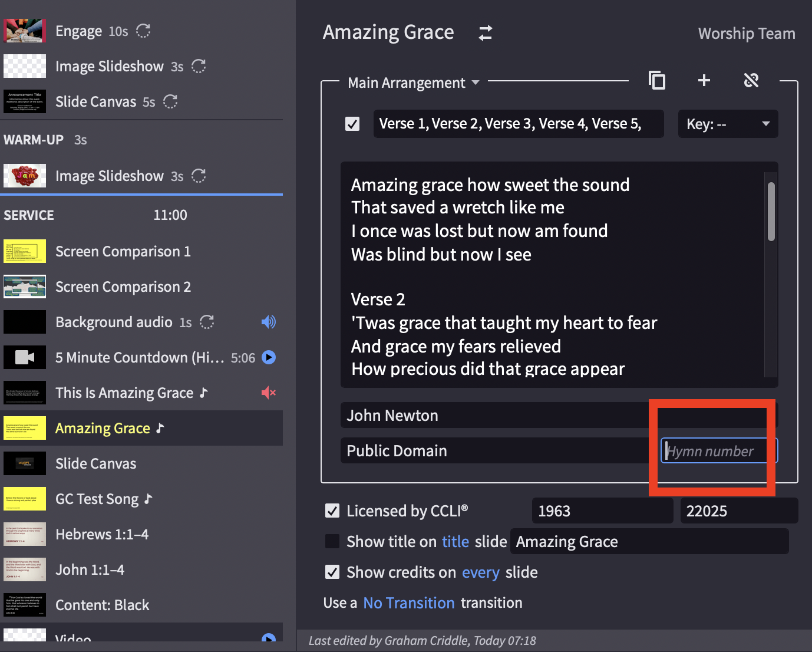Click inside the Hymn number field
This screenshot has height=652, width=812.
[x=716, y=450]
